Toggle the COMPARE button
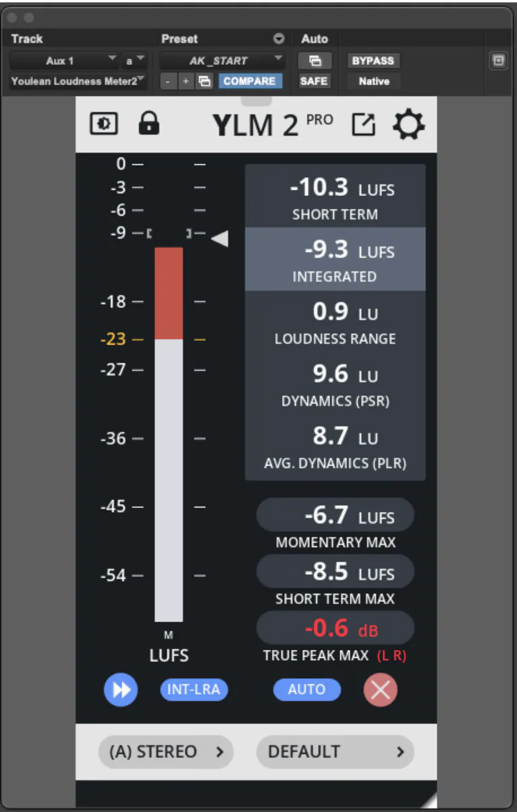The image size is (517, 812). pos(250,81)
